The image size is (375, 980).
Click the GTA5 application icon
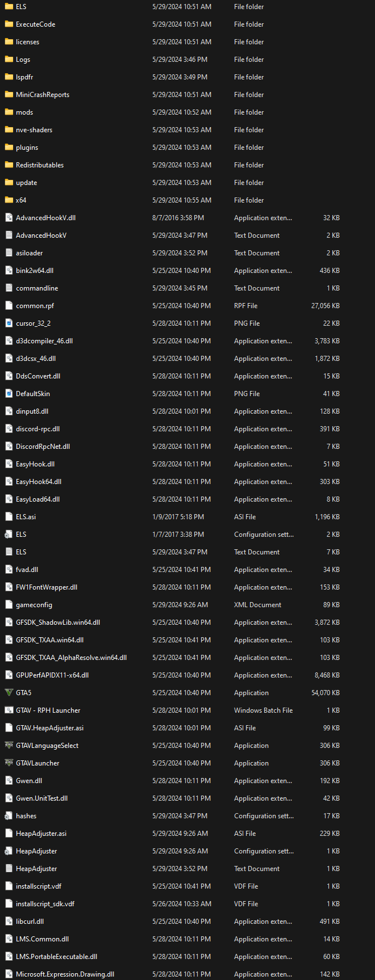[x=9, y=693]
